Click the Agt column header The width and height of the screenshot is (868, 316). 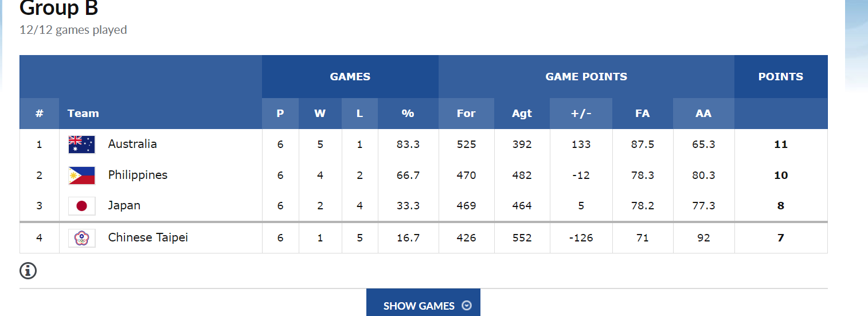[522, 114]
